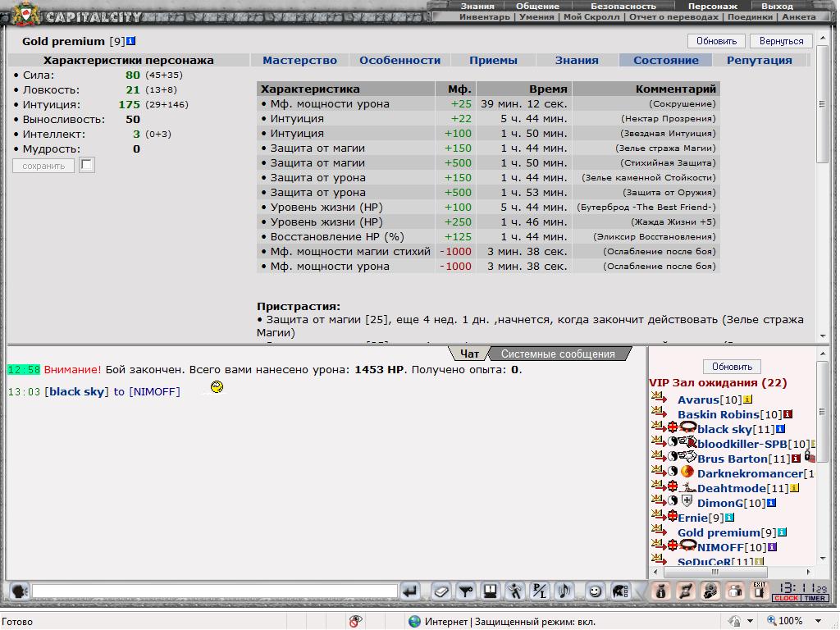Open info icon for Ernie
The image size is (840, 630).
click(729, 518)
